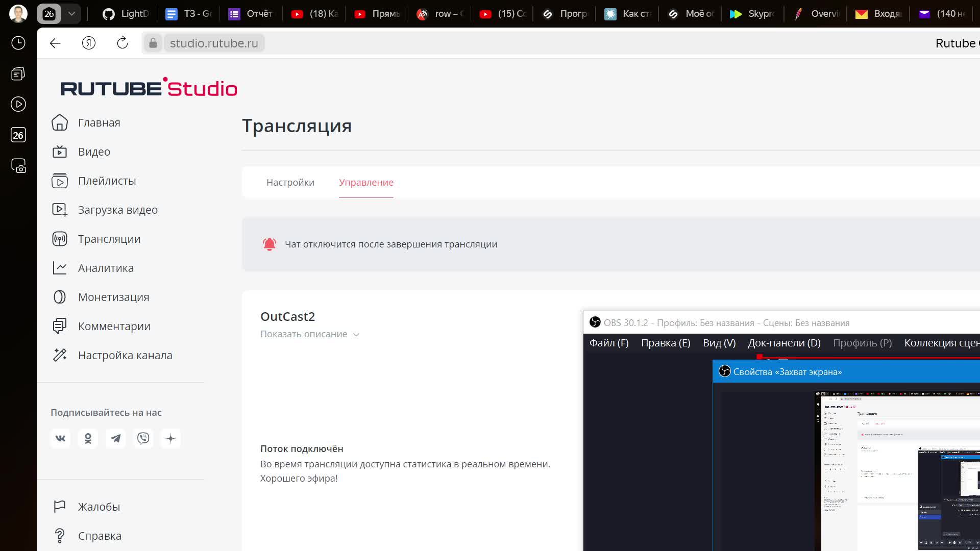
Task: Click the Telegram social icon
Action: pyautogui.click(x=116, y=438)
